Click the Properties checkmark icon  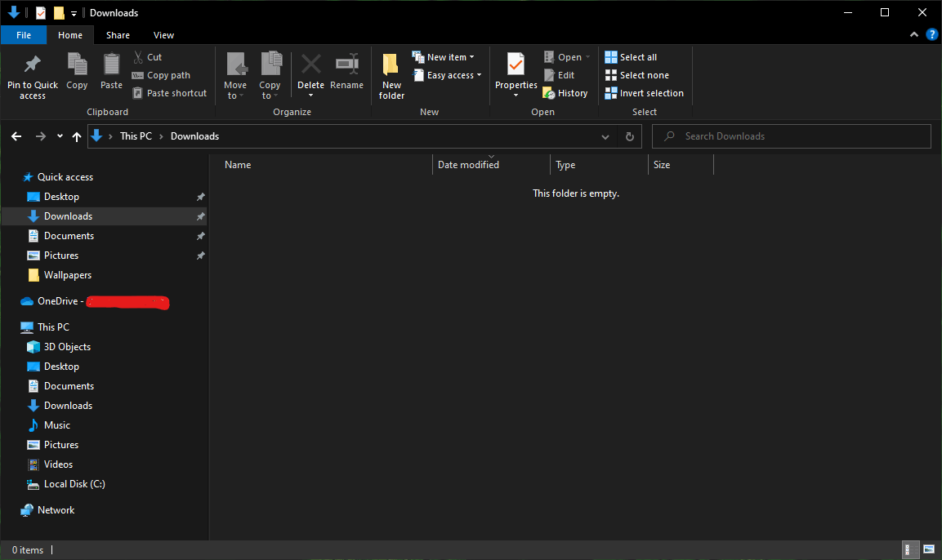516,64
